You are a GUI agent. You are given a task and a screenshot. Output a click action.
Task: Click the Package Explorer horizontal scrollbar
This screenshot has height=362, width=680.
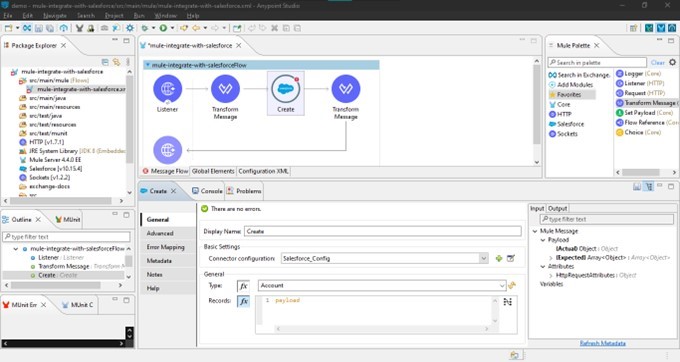[x=61, y=201]
